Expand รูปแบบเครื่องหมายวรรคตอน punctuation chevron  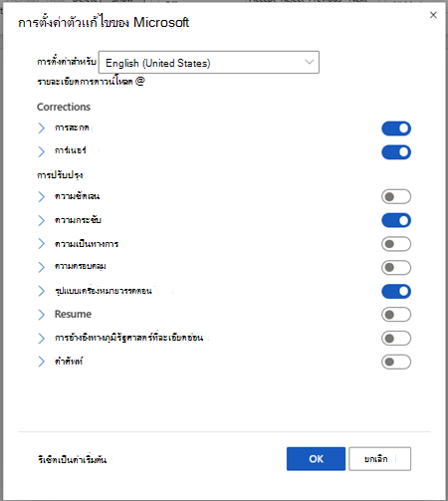[x=41, y=291]
